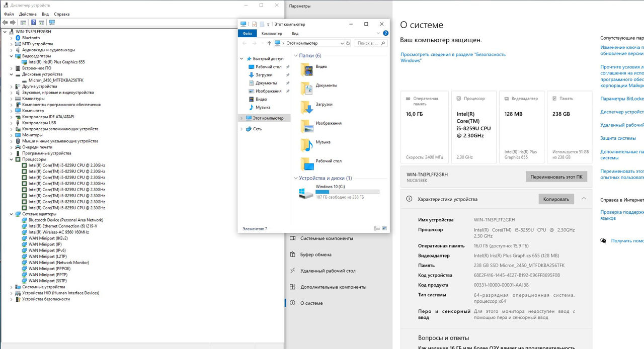Image resolution: width=644 pixels, height=349 pixels.
Task: Select Буфер обмена in the Settings sidebar
Action: pos(315,254)
